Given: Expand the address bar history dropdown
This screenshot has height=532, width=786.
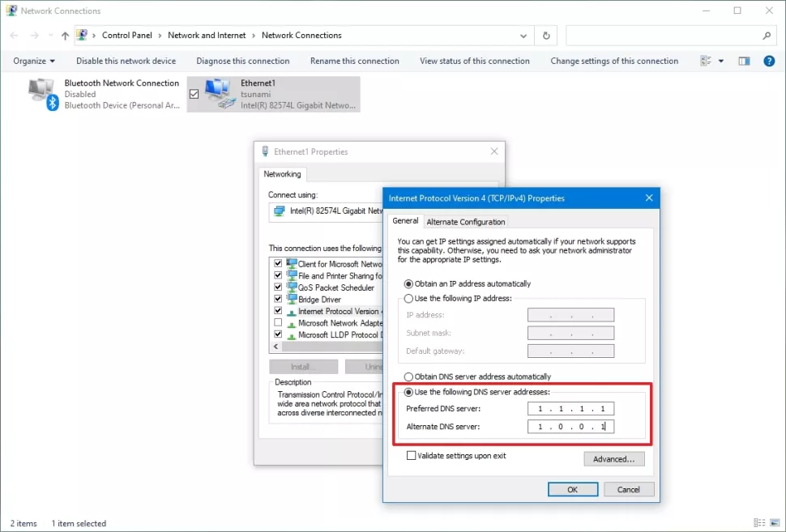Looking at the screenshot, I should (x=523, y=35).
